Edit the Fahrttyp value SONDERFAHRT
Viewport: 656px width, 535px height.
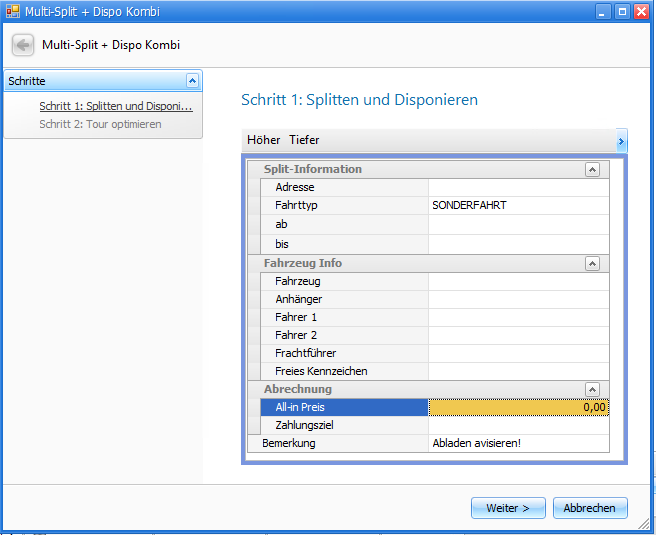tap(517, 205)
